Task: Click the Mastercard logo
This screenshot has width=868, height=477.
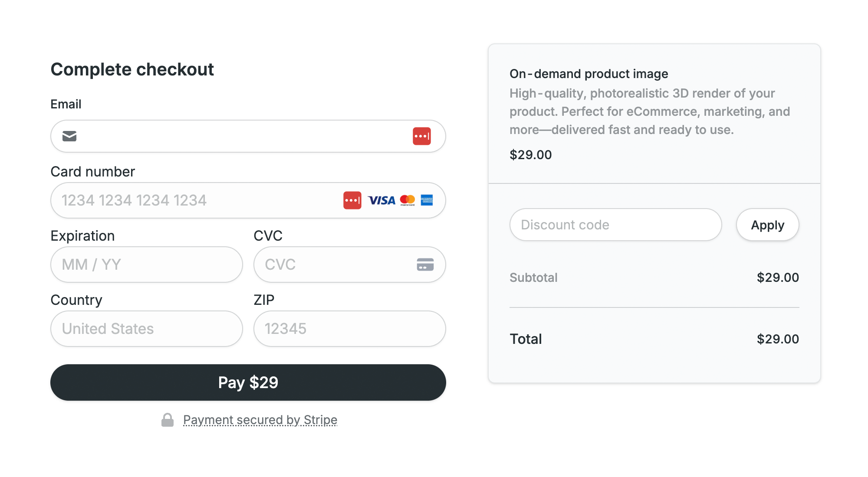Action: click(x=408, y=200)
